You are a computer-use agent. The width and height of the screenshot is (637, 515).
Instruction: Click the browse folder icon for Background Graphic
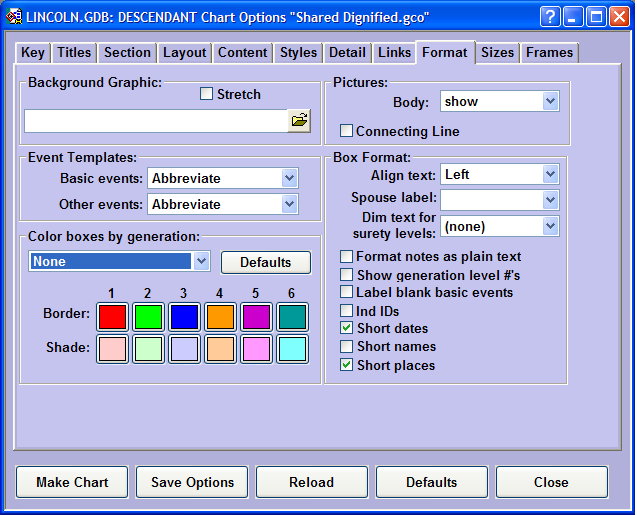(x=299, y=120)
